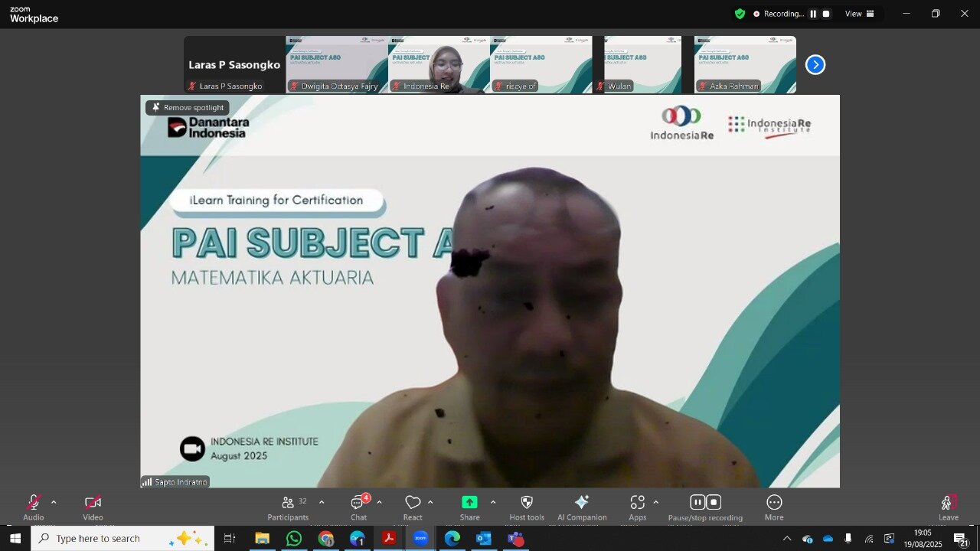980x551 pixels.
Task: Open the View layout menu
Action: point(859,14)
